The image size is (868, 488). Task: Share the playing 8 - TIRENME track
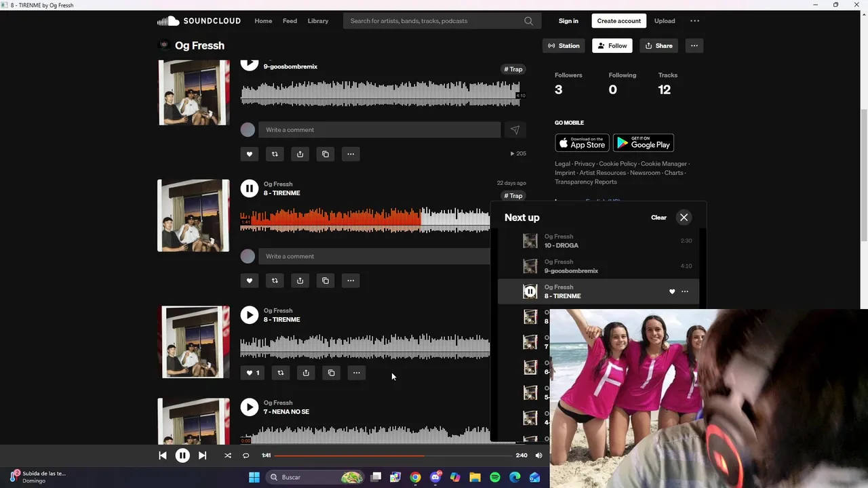click(300, 281)
